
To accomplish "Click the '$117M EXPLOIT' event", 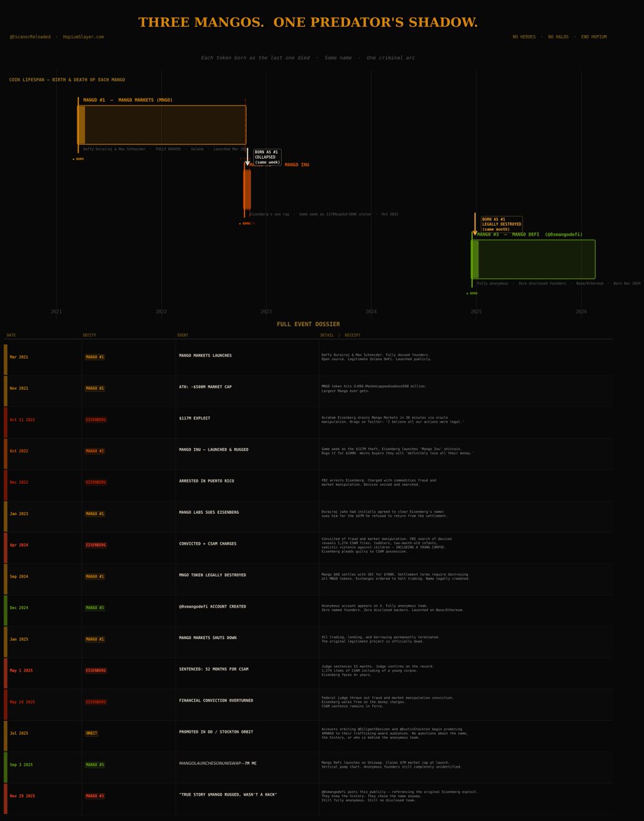I will 194,418.
